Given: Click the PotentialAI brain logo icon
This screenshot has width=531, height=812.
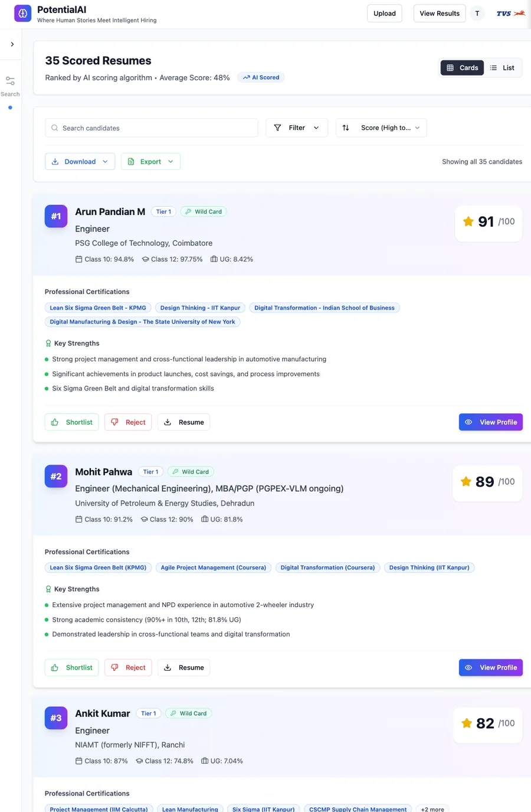Looking at the screenshot, I should pos(23,13).
